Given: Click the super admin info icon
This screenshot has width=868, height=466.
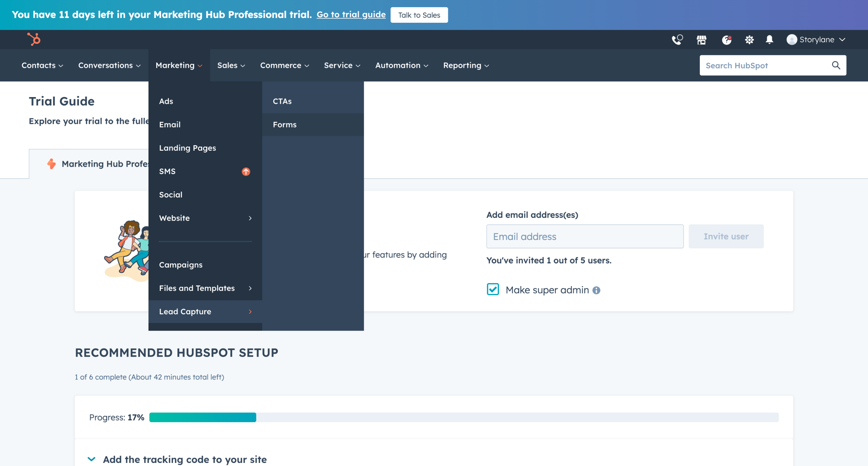Looking at the screenshot, I should [x=596, y=290].
